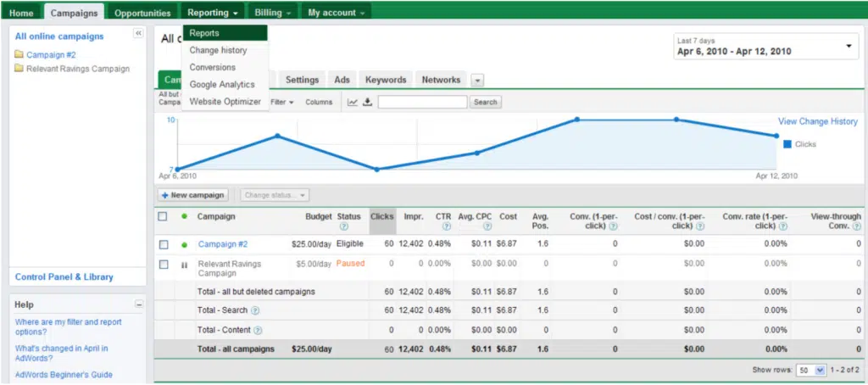Click help icon under Avg. CPC column
Viewport: 868px width, 385px height.
(x=487, y=226)
